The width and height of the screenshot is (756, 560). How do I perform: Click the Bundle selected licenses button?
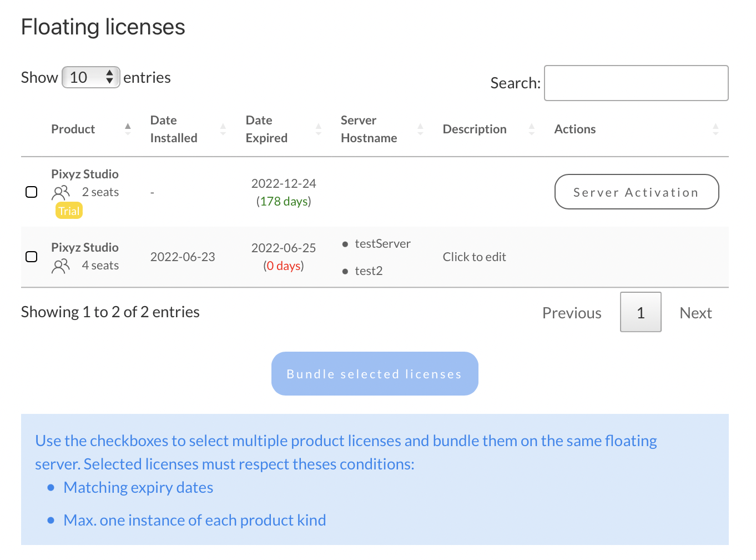point(375,374)
